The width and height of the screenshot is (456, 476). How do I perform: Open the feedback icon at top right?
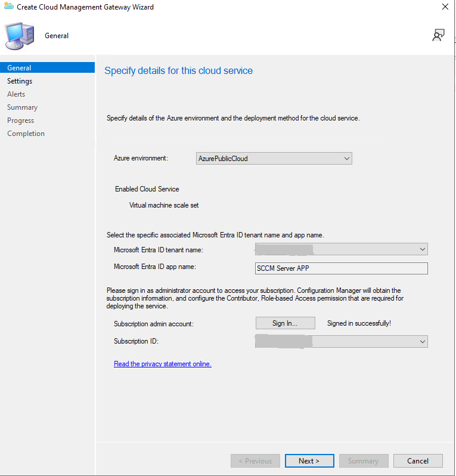coord(438,36)
